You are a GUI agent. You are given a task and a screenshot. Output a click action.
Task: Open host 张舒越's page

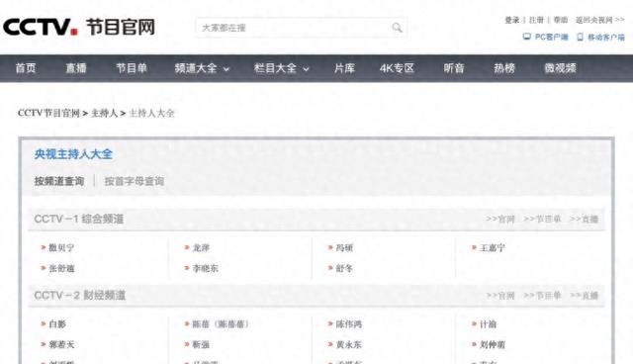pos(61,268)
